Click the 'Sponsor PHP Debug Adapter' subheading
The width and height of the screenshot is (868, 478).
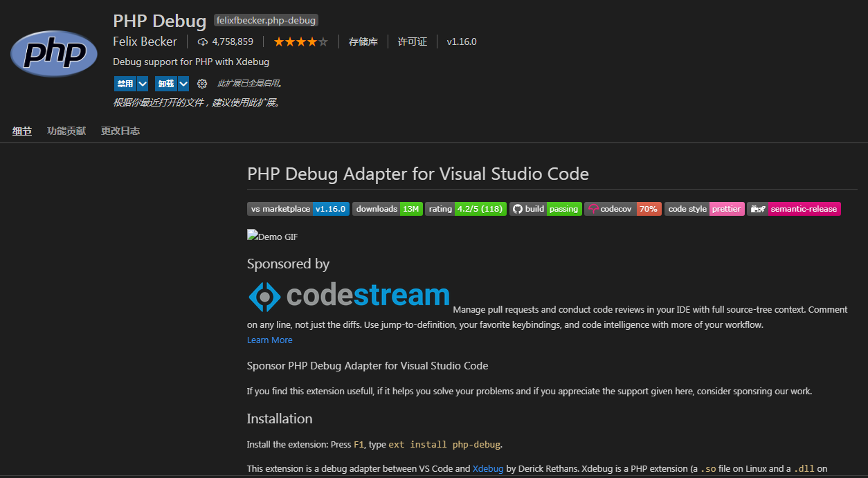click(x=368, y=366)
